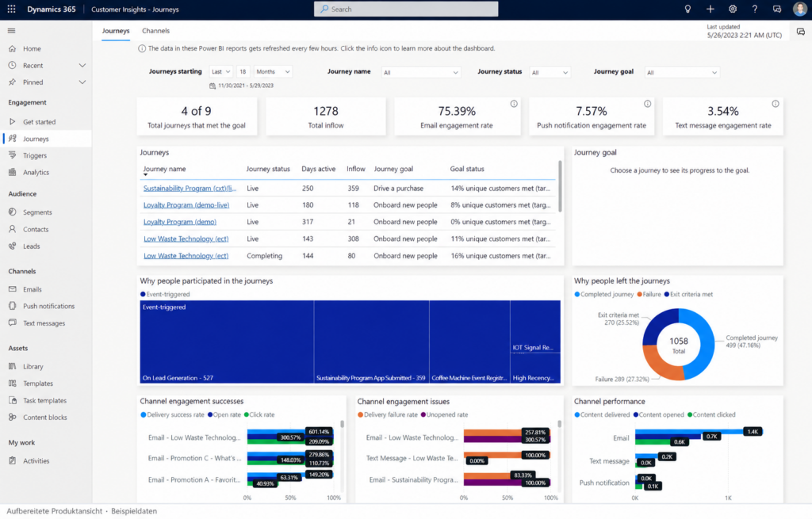Click Dynamics 365 brand link
This screenshot has height=519, width=812.
52,9
